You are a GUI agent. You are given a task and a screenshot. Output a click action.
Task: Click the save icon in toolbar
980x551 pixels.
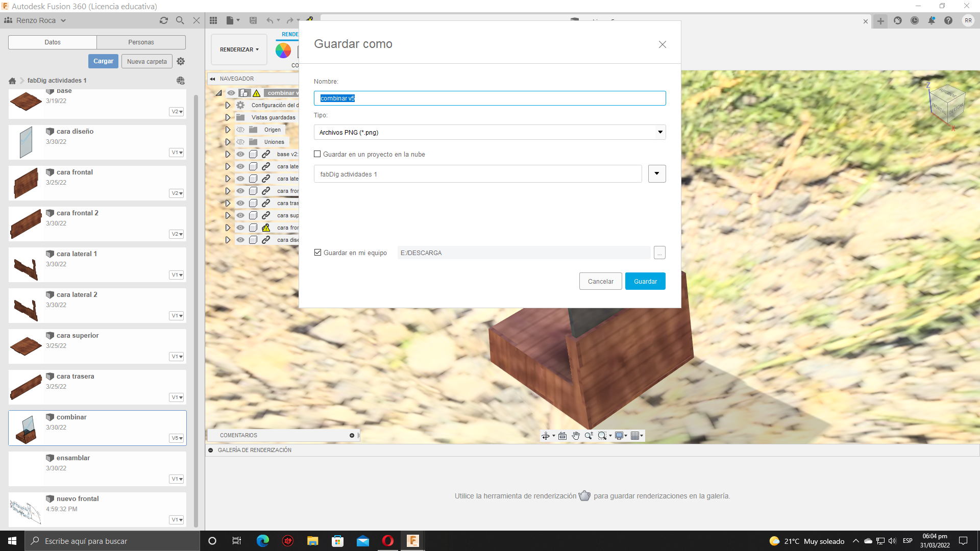coord(253,20)
